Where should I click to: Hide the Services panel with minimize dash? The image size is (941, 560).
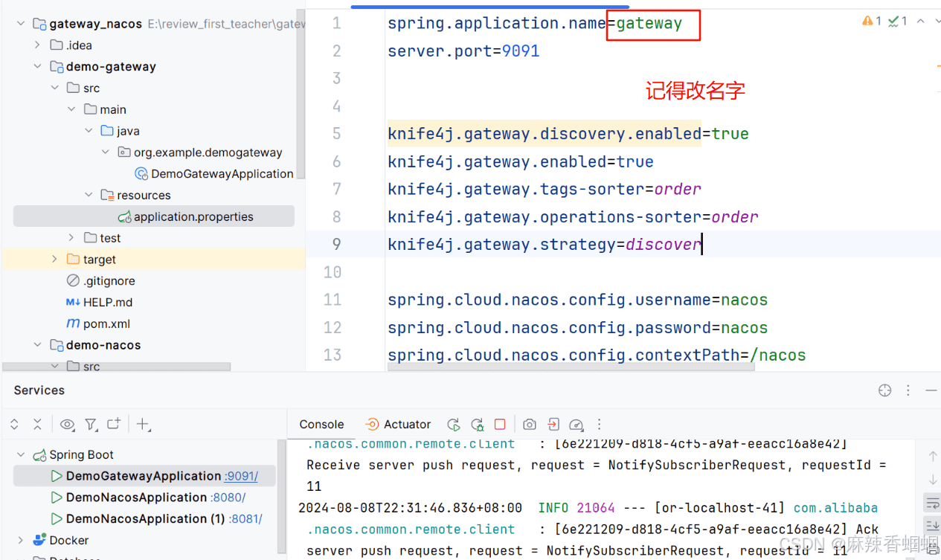[931, 390]
